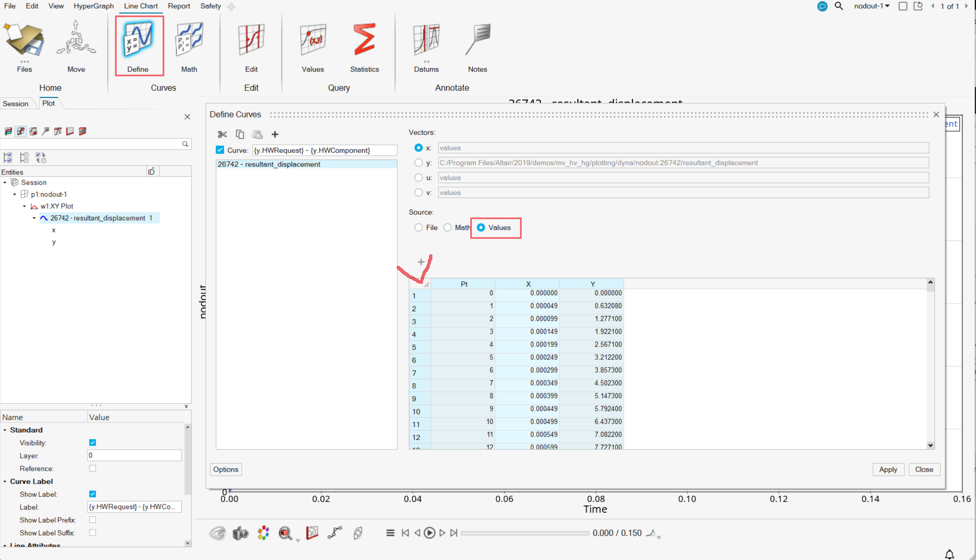Switch to the HyperGraph ribbon tab
Image resolution: width=976 pixels, height=560 pixels.
pos(94,6)
